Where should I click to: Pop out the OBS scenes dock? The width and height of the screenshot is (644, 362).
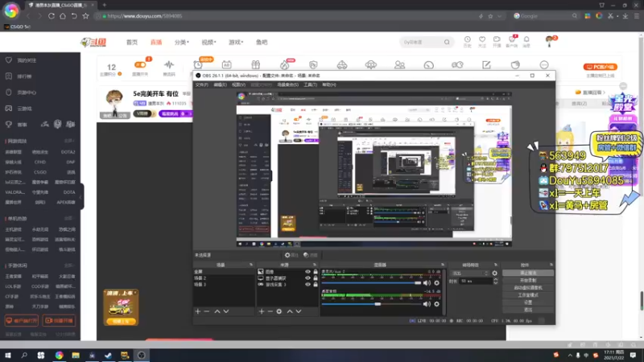(251, 265)
